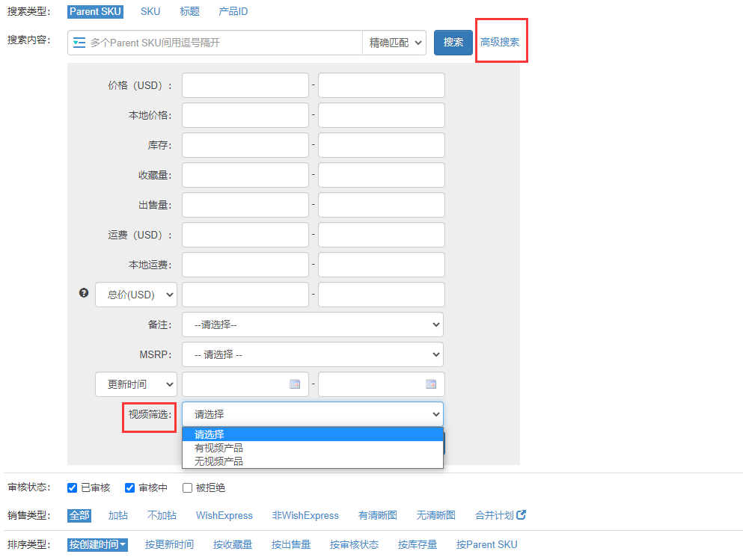Select 无视频产品 option in the dropdown
Viewport: 743px width, 560px height.
218,461
